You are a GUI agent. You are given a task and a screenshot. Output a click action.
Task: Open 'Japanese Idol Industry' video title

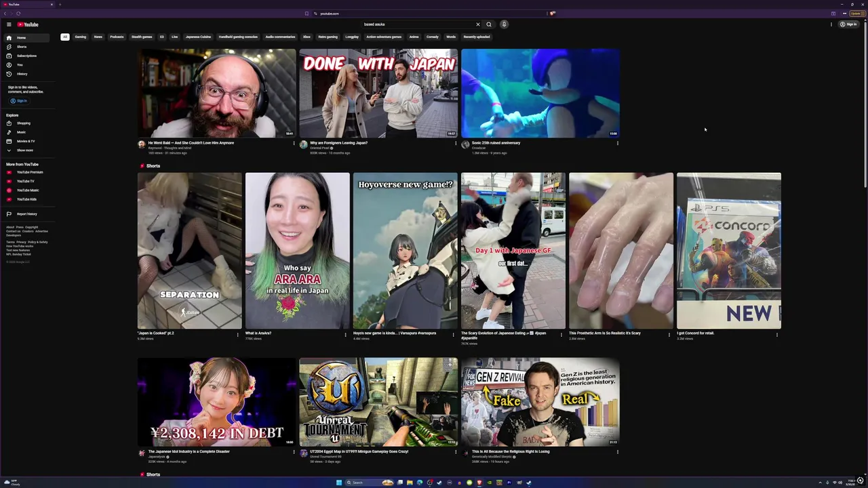(x=188, y=451)
